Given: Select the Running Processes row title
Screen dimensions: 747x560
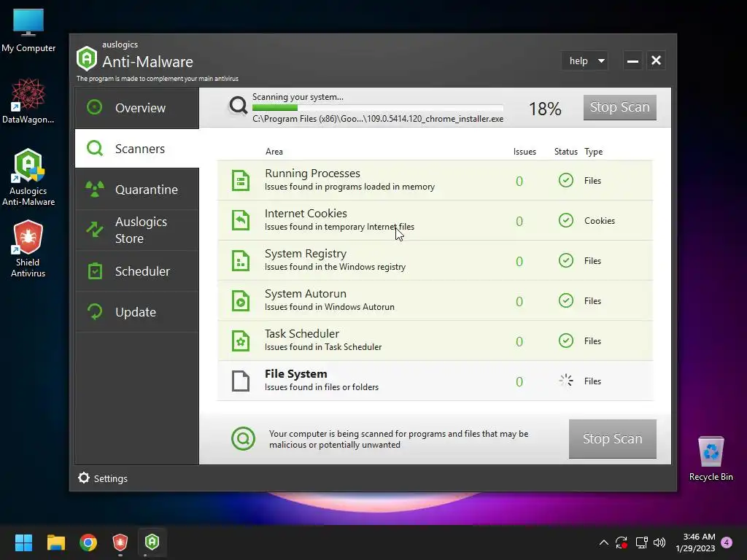Looking at the screenshot, I should (x=312, y=174).
